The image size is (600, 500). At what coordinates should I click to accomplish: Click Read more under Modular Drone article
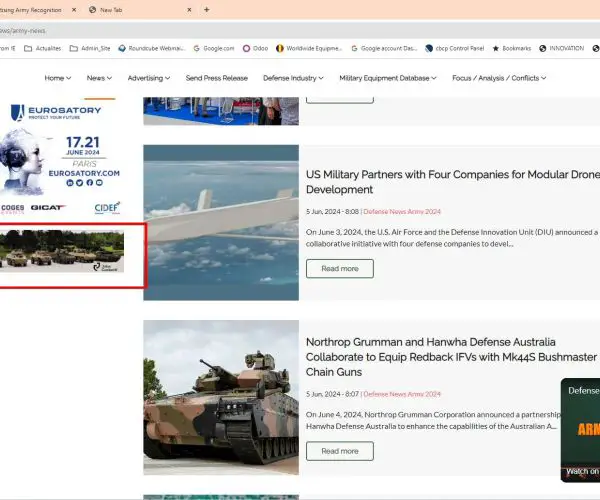(x=339, y=268)
